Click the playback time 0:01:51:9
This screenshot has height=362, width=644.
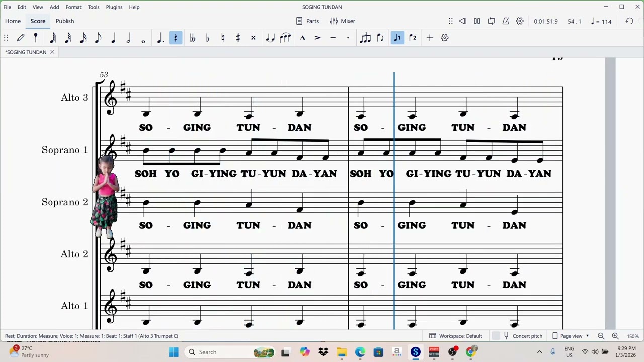[x=546, y=22]
